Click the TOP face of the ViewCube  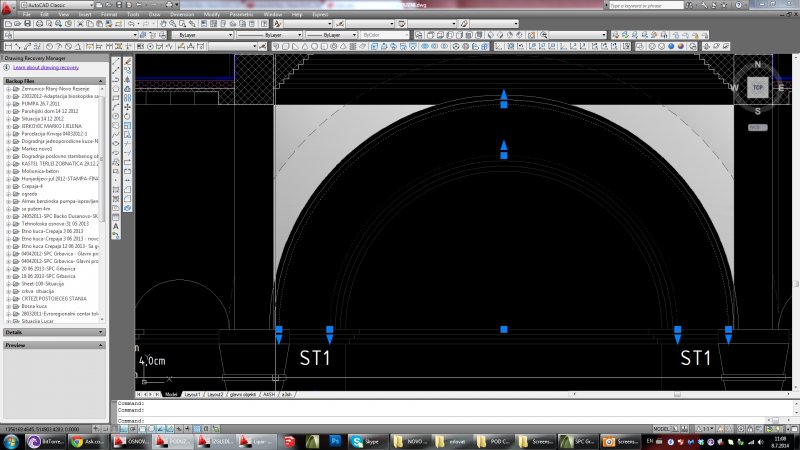click(757, 87)
